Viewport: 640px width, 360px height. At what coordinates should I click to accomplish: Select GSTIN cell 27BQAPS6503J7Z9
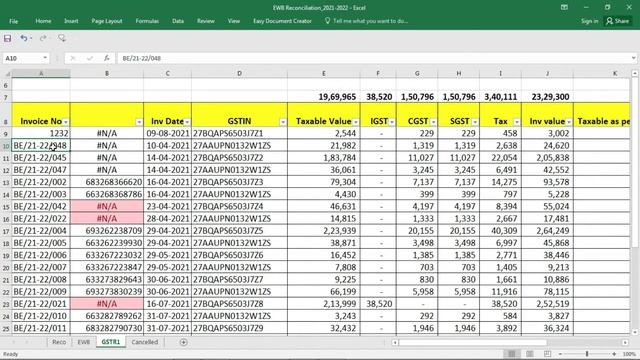point(239,328)
